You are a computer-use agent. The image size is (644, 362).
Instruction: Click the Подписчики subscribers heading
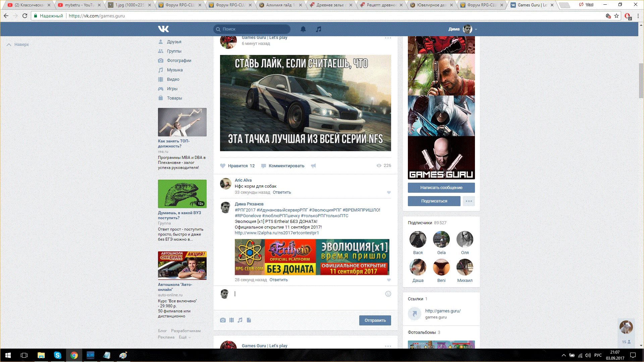(x=420, y=223)
